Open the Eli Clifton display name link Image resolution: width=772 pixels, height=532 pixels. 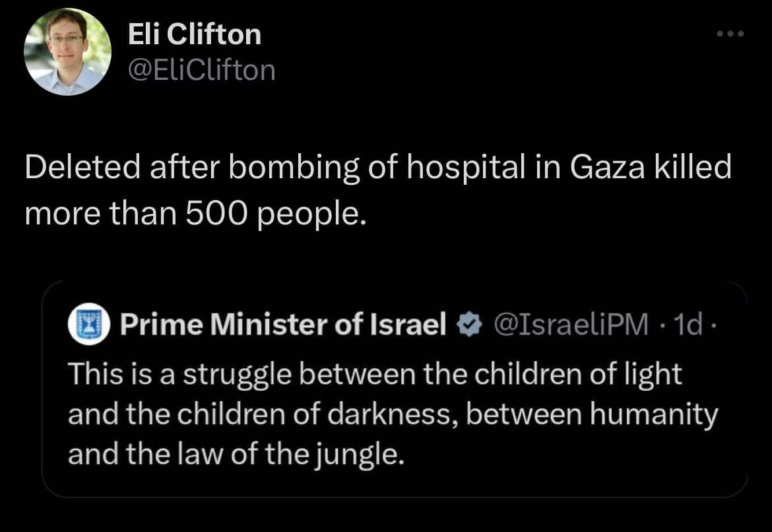tap(195, 34)
